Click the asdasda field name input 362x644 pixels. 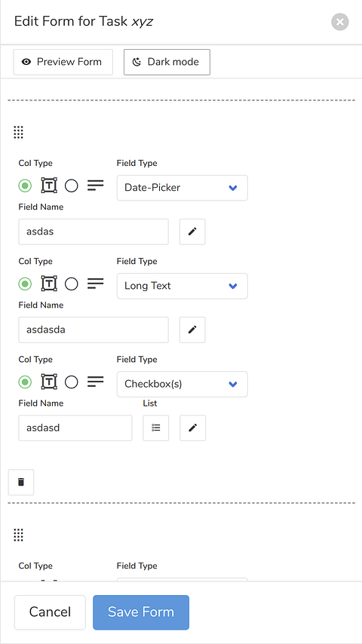tap(94, 330)
